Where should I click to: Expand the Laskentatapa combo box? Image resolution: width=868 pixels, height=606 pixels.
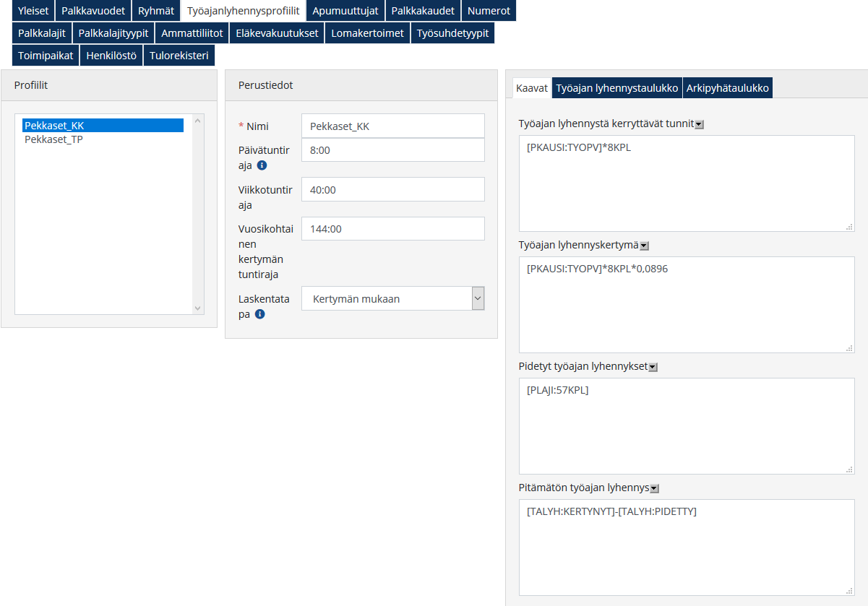tap(478, 298)
